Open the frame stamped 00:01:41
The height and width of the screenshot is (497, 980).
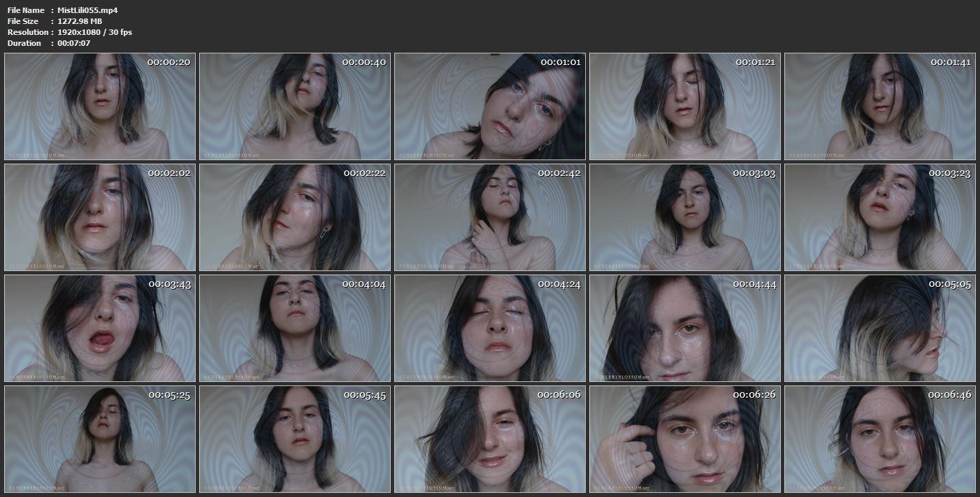click(x=880, y=107)
